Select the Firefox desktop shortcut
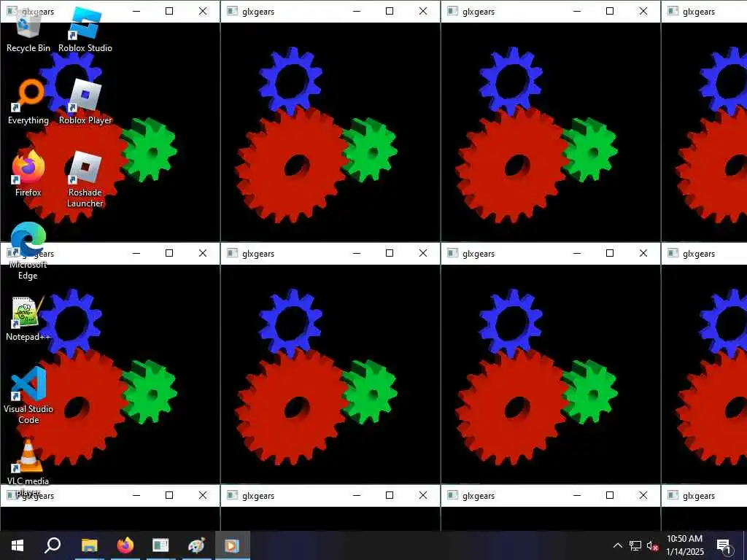 pos(28,174)
